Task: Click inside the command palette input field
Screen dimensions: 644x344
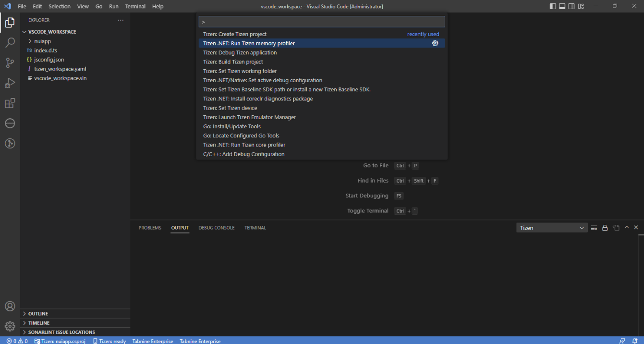Action: (x=321, y=21)
